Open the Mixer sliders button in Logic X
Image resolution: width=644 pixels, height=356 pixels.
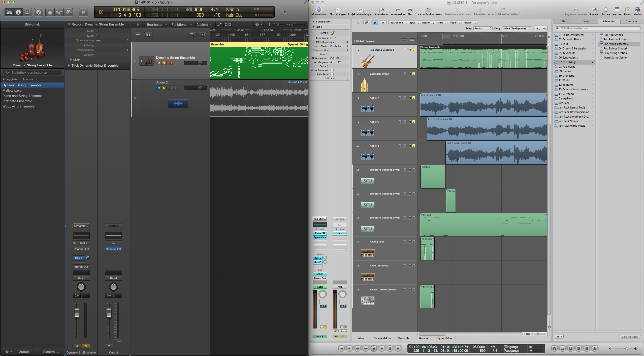coord(59,12)
